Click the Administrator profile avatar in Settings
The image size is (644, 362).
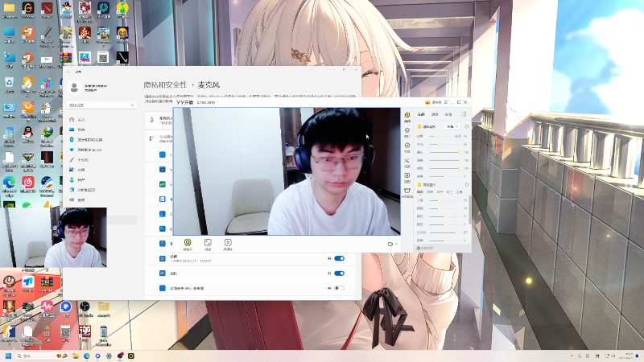pyautogui.click(x=74, y=87)
